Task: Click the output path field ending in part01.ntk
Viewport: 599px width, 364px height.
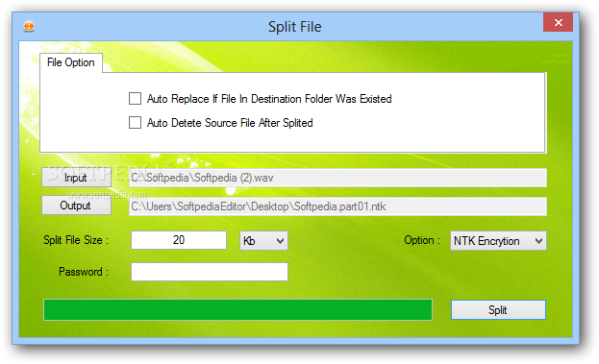Action: coord(337,206)
